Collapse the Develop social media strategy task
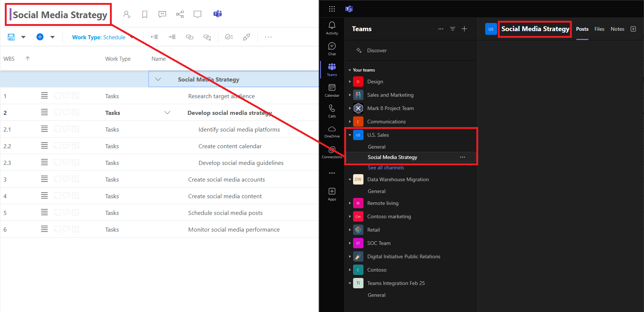The height and width of the screenshot is (312, 644). [x=167, y=113]
